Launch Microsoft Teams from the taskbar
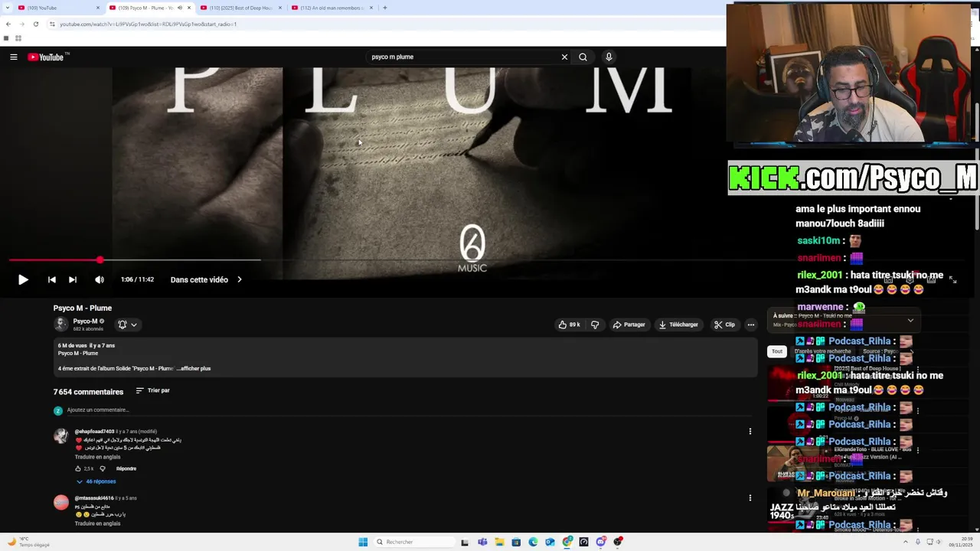 click(482, 542)
